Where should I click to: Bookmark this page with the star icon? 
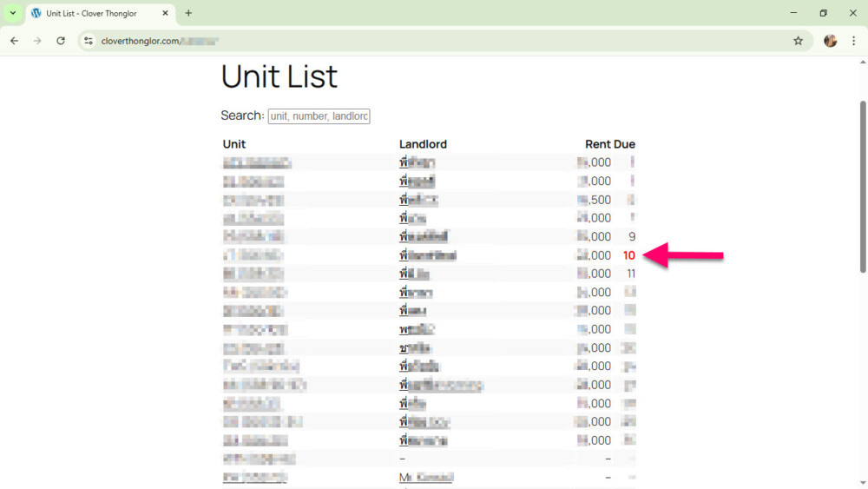798,41
